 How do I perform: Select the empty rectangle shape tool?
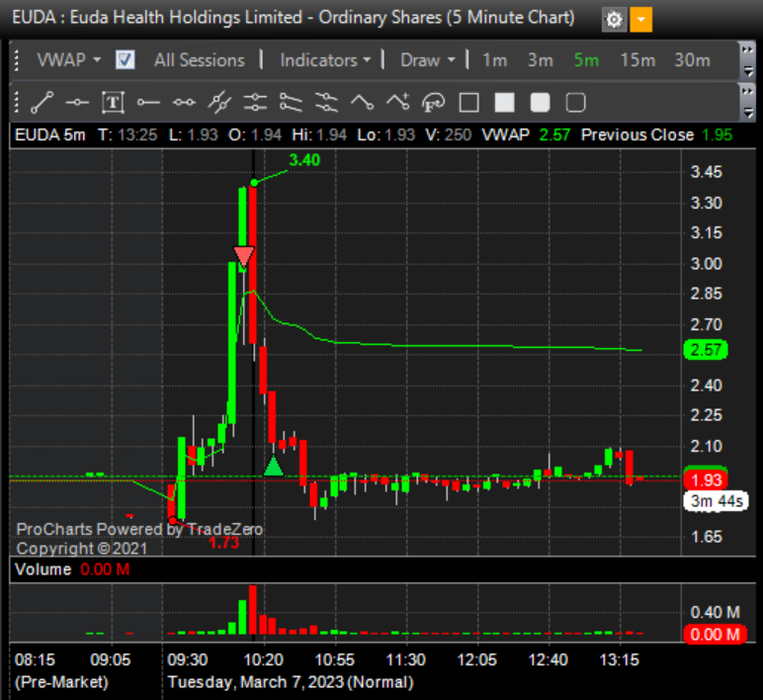point(469,102)
